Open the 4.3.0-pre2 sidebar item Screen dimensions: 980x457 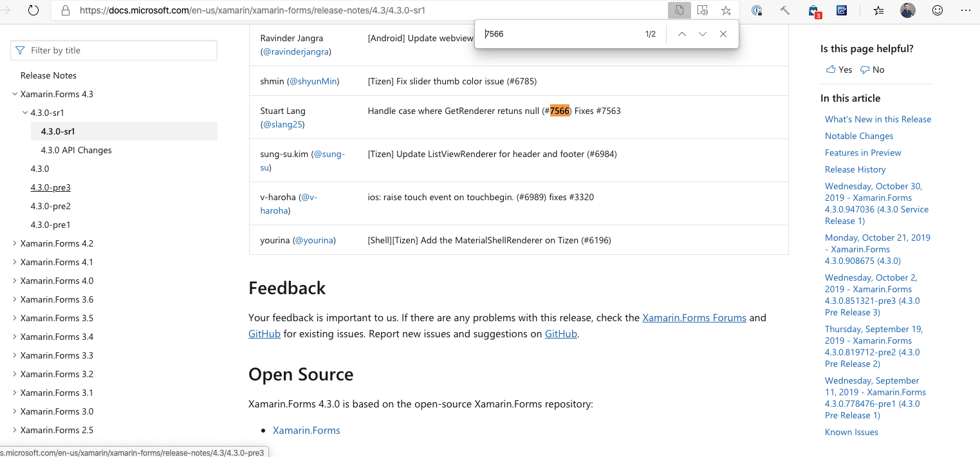50,206
